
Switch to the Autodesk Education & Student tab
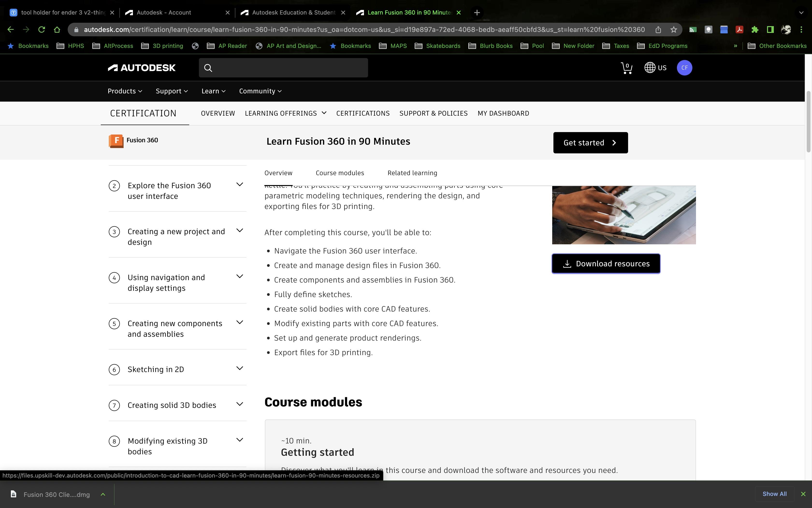click(293, 12)
